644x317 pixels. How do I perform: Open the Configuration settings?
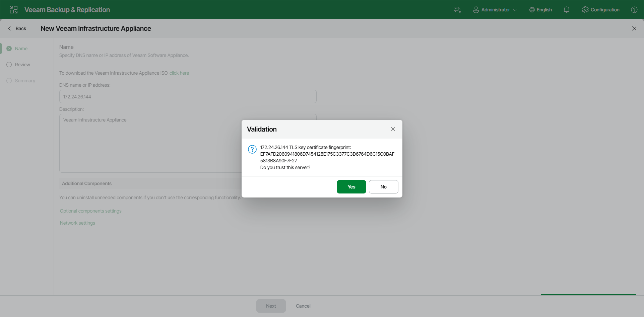coord(600,9)
